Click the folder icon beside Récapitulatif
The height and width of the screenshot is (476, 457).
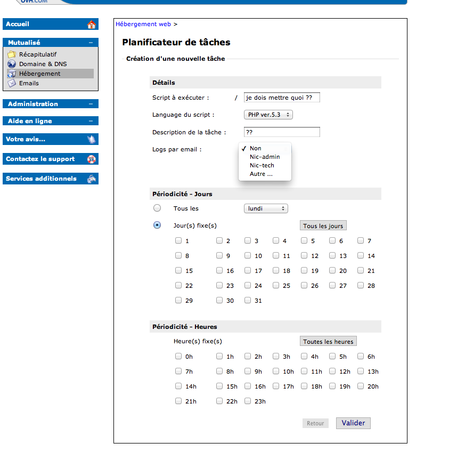click(x=12, y=54)
